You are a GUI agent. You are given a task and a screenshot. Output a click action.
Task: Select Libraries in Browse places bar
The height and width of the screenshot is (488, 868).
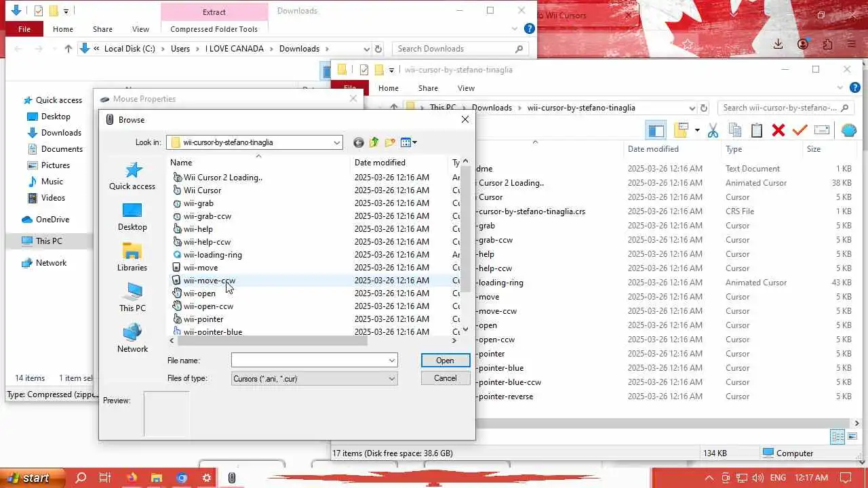132,258
